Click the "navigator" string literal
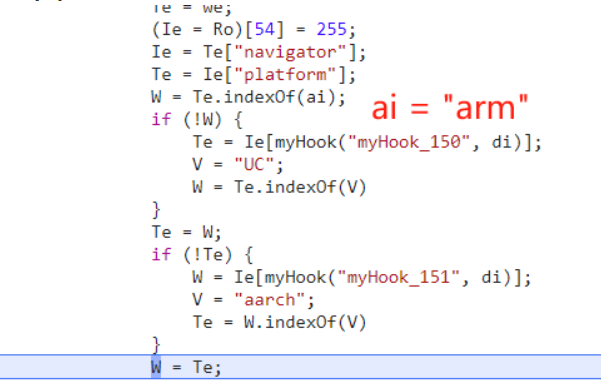Screen dimensions: 601x385 (x=291, y=52)
